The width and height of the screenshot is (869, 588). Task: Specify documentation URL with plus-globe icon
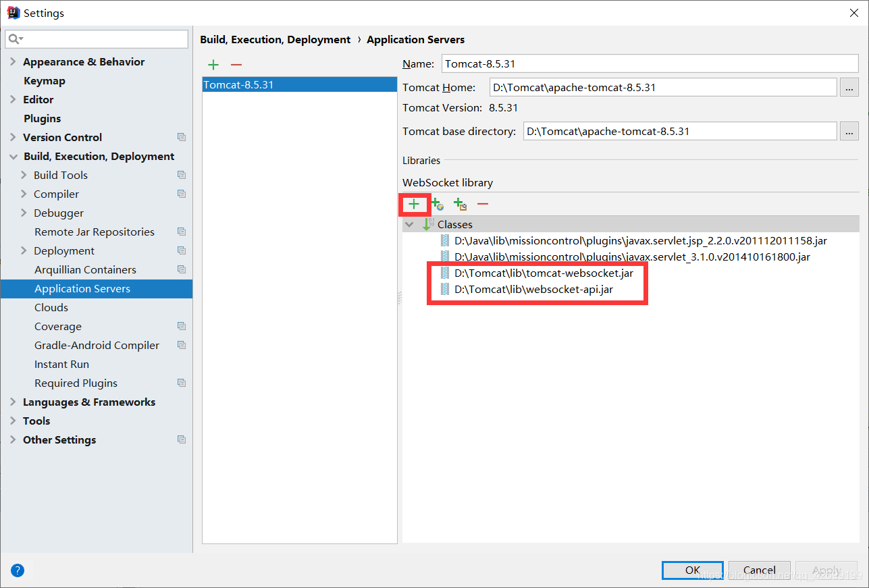pos(437,204)
